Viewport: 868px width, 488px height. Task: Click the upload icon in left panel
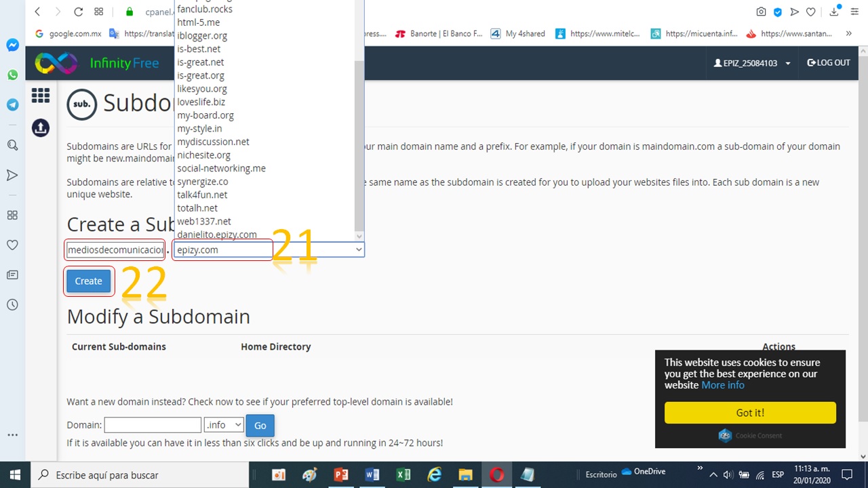click(x=41, y=127)
